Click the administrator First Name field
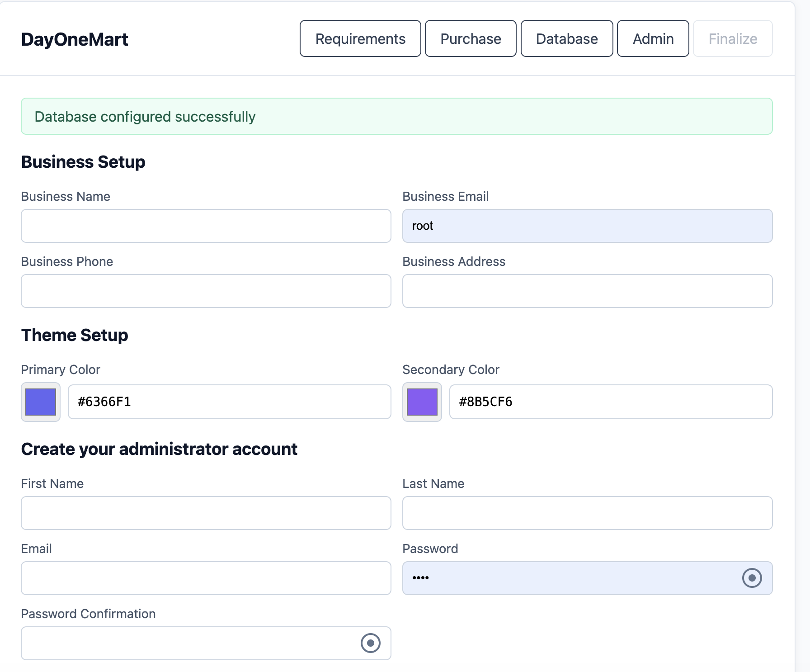This screenshot has width=810, height=672. (x=206, y=513)
